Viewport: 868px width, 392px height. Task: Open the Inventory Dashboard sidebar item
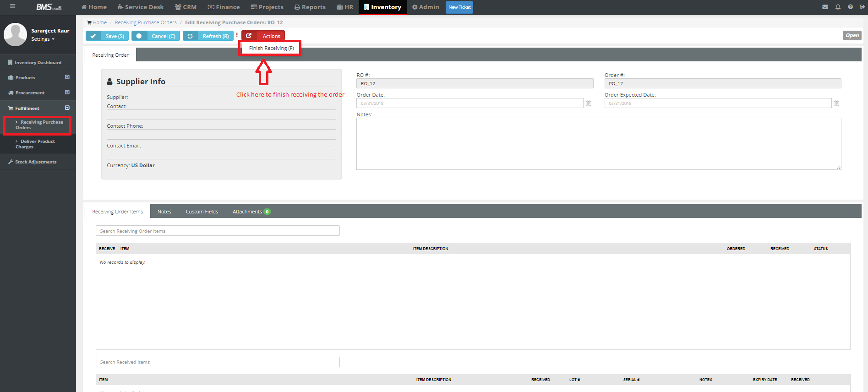coord(38,62)
